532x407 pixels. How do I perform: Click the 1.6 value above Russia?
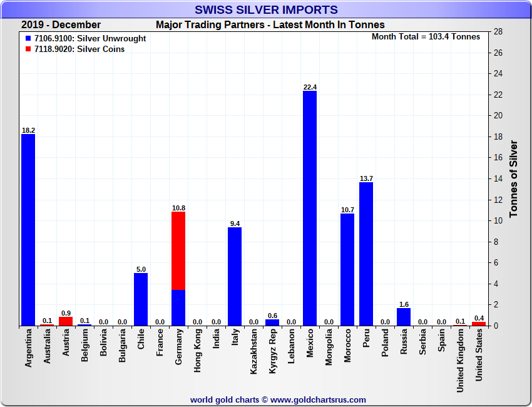coord(404,304)
